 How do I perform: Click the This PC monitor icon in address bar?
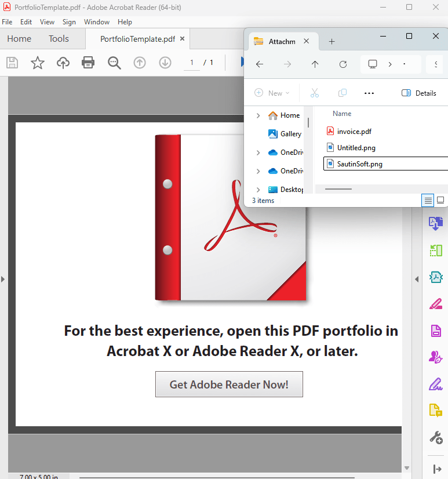(x=373, y=64)
